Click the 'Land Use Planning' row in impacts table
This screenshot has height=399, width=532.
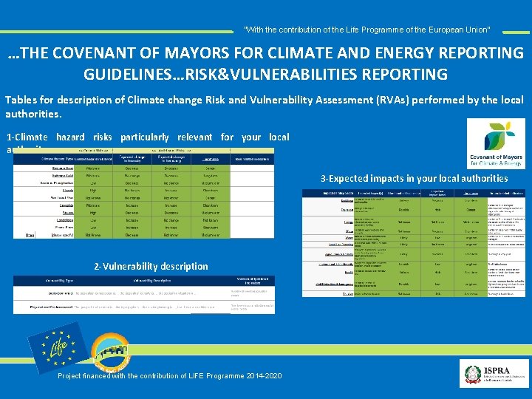414,245
